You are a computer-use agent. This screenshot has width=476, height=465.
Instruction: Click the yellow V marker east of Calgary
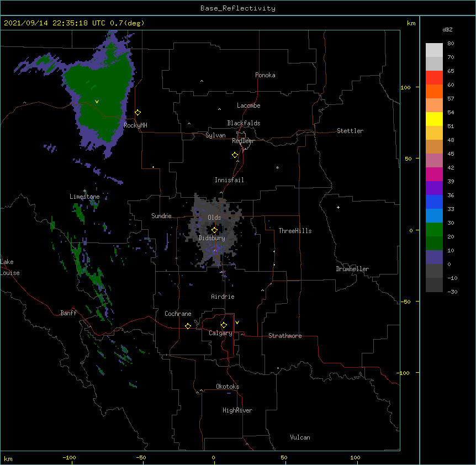point(237,323)
